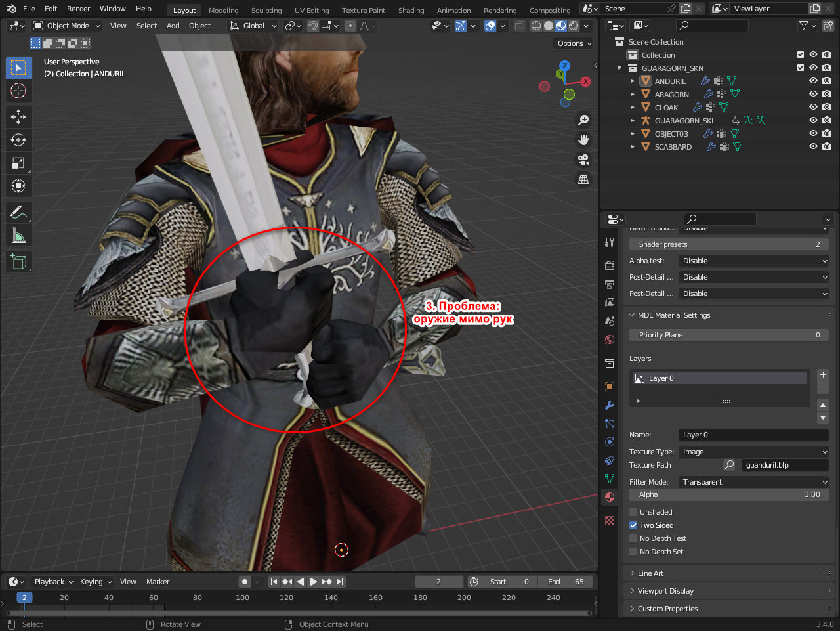The height and width of the screenshot is (631, 840).
Task: Hide the ANDURIL object in viewport
Action: [813, 81]
